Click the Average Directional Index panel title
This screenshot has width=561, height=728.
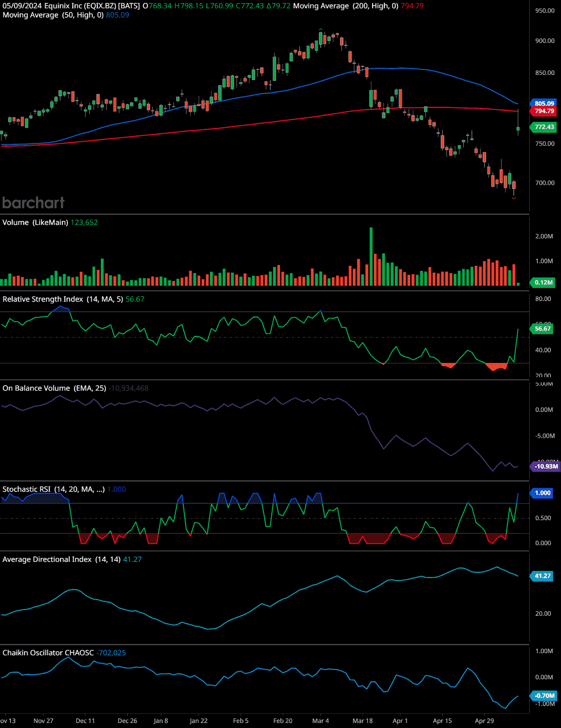coord(47,560)
